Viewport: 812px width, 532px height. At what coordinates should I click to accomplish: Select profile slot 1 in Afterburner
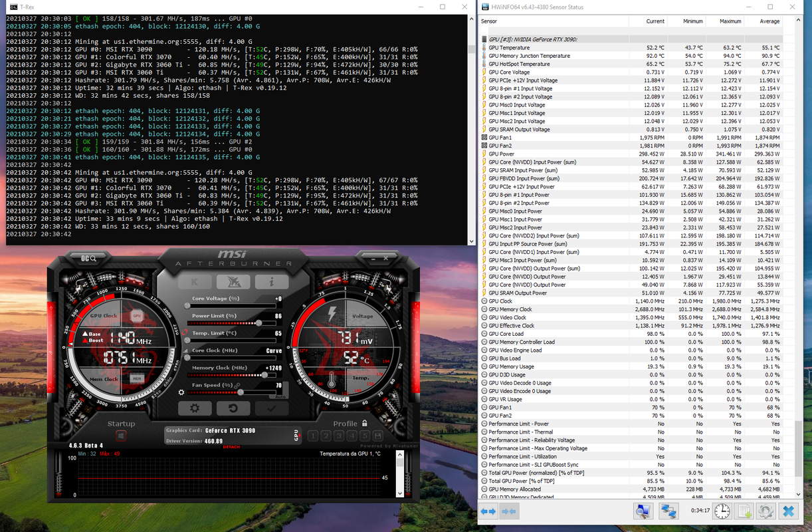click(x=312, y=436)
